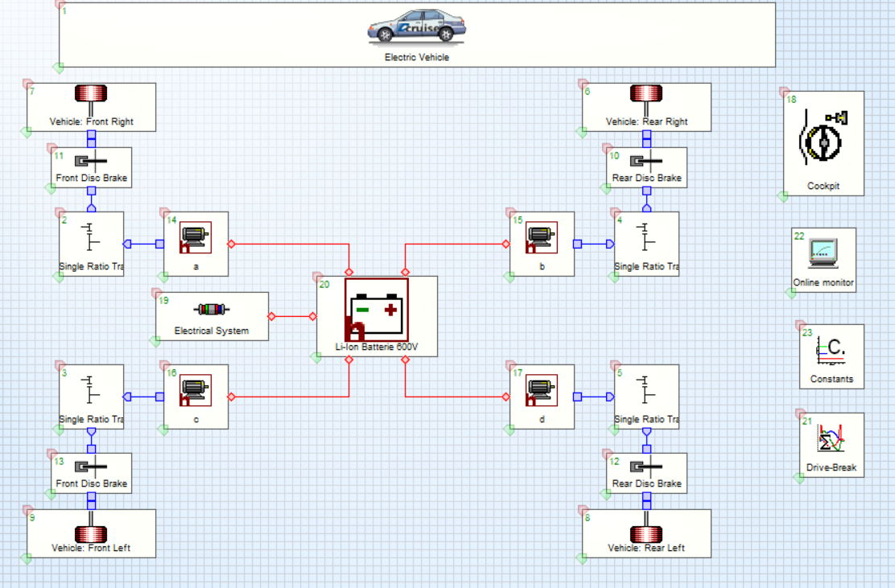Screen dimensions: 895x588
Task: Select the Vehicle: Front Right wheel
Action: tap(91, 95)
